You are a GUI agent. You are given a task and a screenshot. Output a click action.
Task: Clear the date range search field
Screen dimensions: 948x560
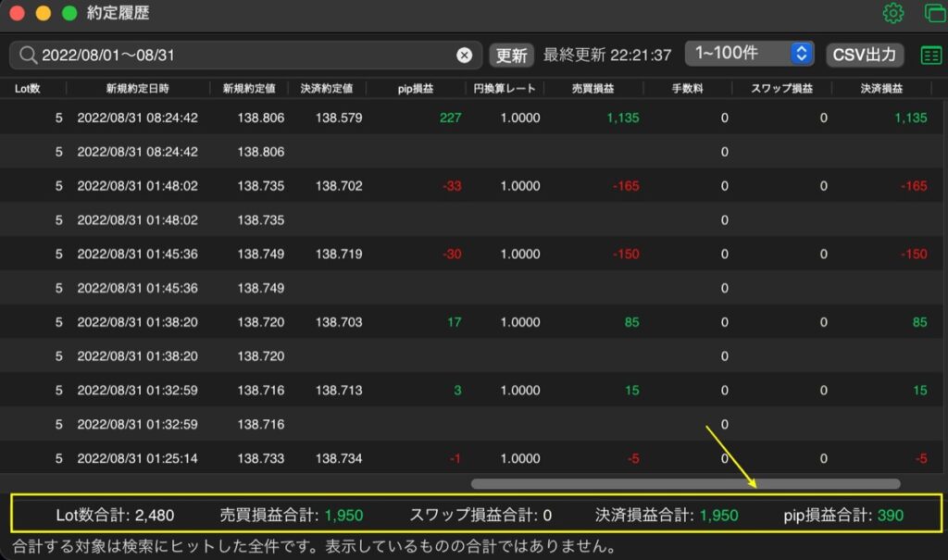464,55
